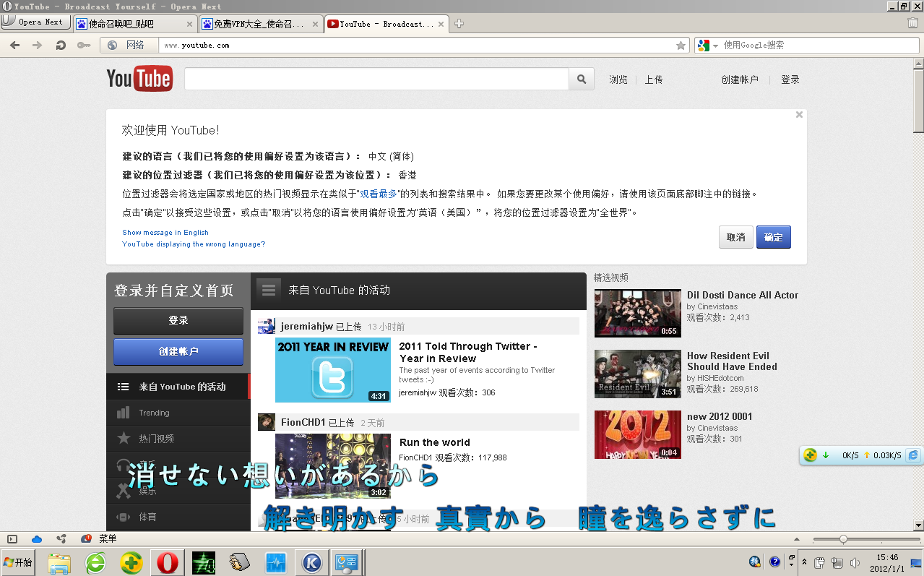The height and width of the screenshot is (576, 924).
Task: Toggle the Opera panel button at bottom left
Action: pyautogui.click(x=10, y=538)
